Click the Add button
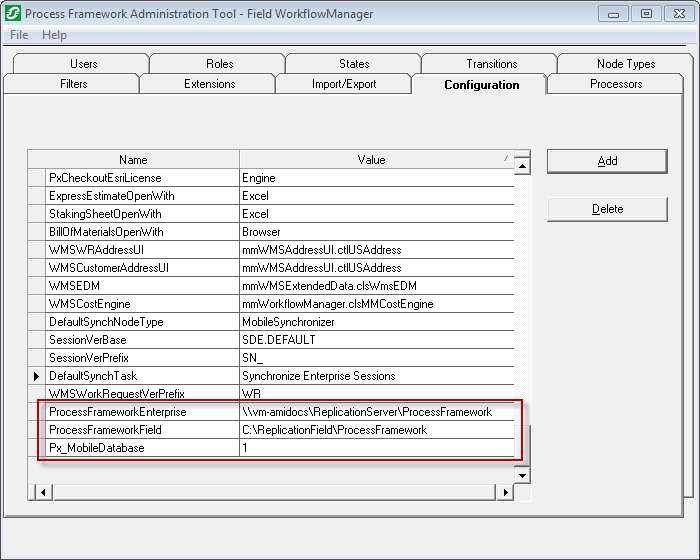The width and height of the screenshot is (700, 560). tap(607, 161)
